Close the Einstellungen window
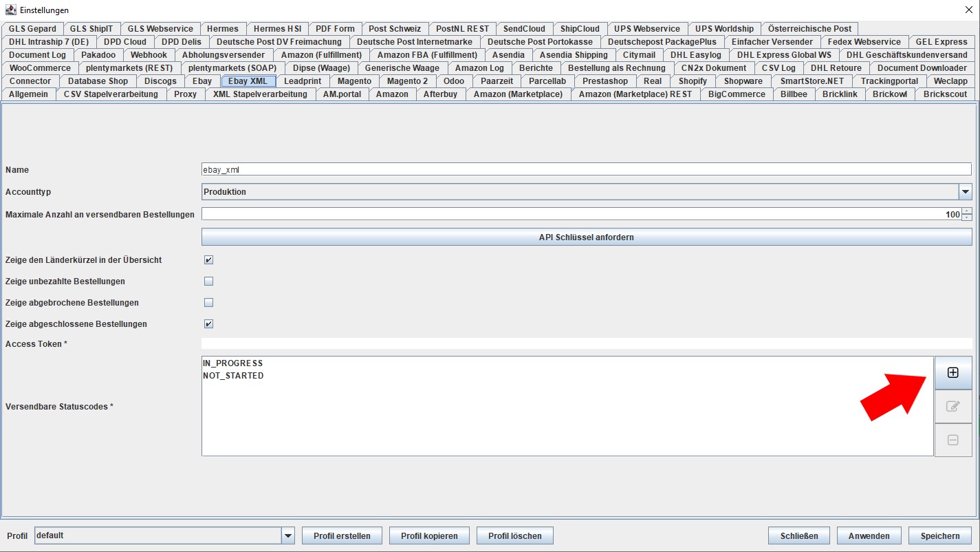 click(x=968, y=10)
